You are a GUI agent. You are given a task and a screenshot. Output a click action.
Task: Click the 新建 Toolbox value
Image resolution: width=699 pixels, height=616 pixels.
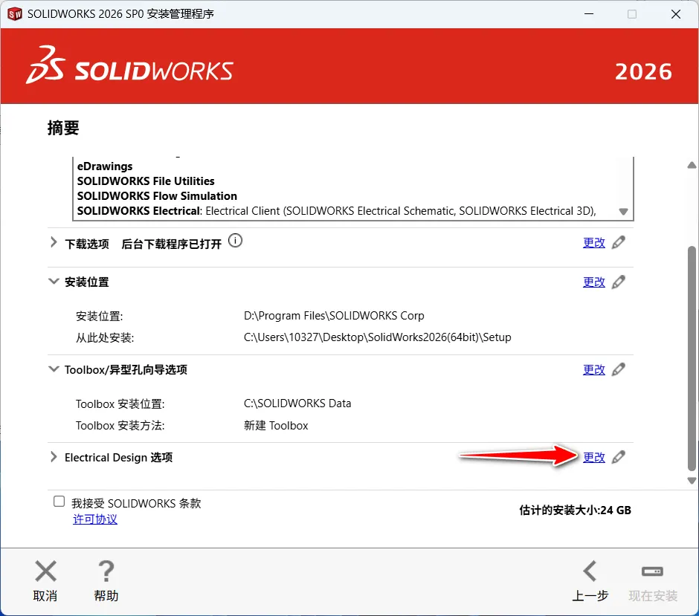coord(276,425)
